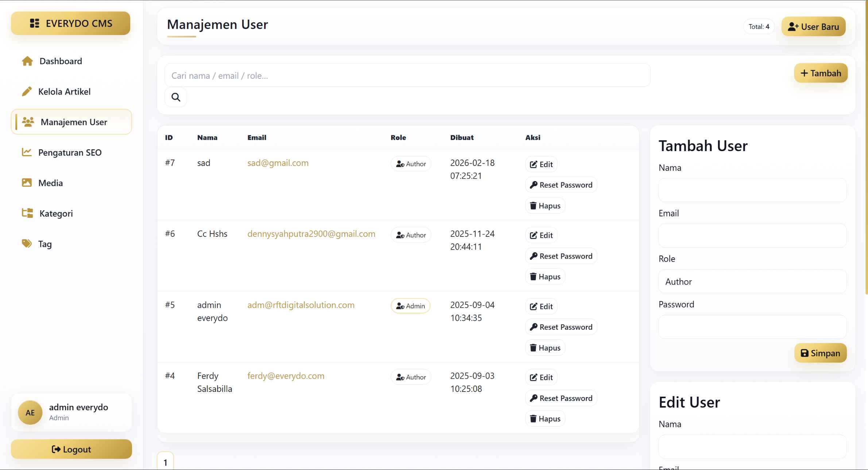Click the Role column header
Screen dimensions: 868x470
398,138
